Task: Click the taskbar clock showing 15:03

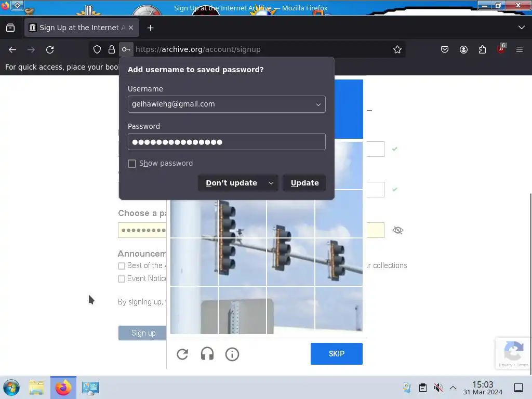Action: pyautogui.click(x=483, y=388)
